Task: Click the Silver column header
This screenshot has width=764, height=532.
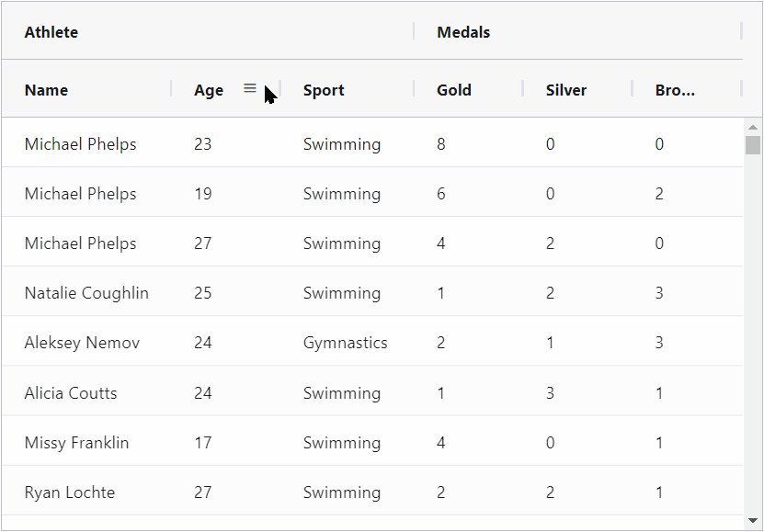Action: coord(566,90)
